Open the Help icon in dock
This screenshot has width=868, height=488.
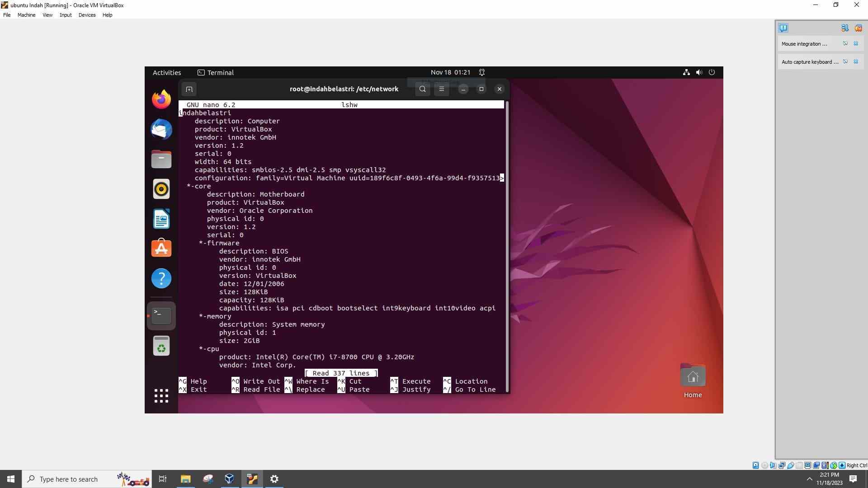(161, 278)
